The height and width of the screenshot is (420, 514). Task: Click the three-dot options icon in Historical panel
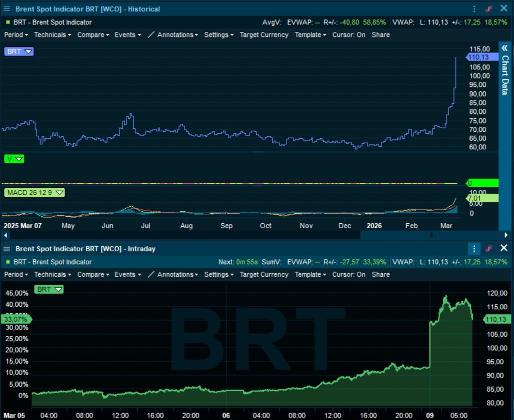(474, 9)
